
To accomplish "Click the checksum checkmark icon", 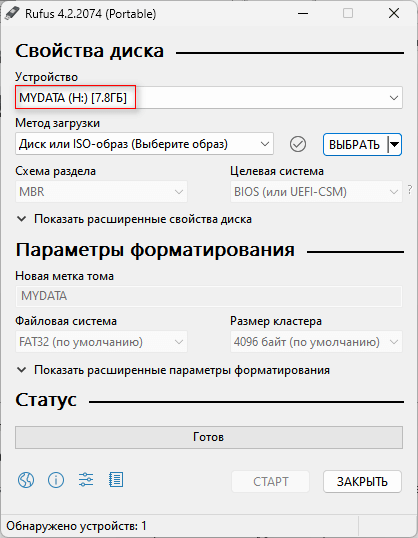I will click(298, 144).
